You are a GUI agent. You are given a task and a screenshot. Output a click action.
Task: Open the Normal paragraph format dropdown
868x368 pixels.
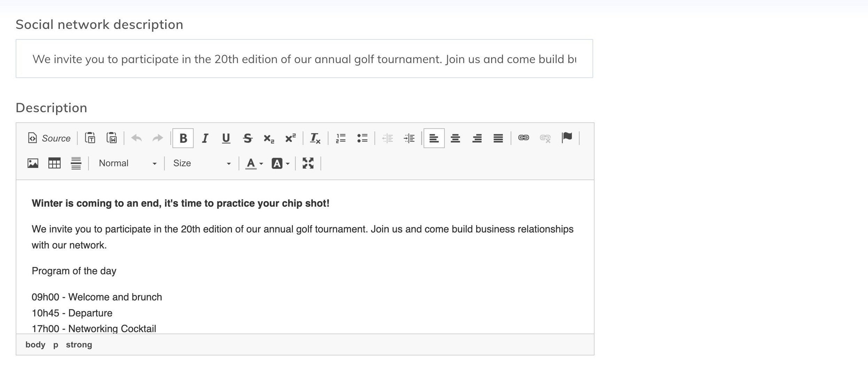[127, 163]
